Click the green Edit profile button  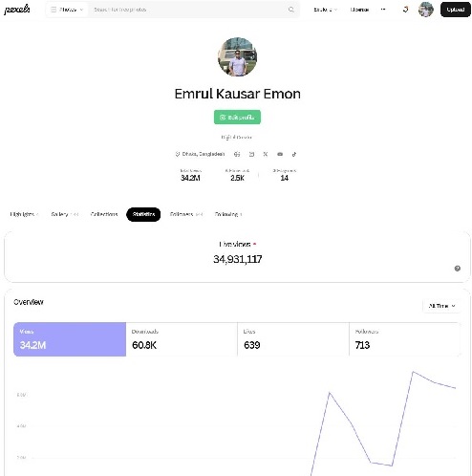[237, 118]
